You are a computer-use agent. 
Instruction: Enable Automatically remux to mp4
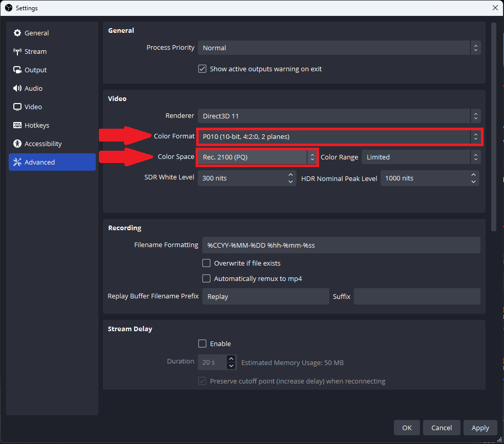[206, 278]
